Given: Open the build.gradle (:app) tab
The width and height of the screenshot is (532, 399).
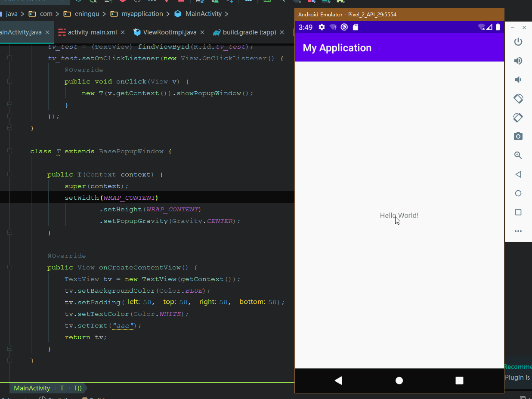Looking at the screenshot, I should (248, 31).
